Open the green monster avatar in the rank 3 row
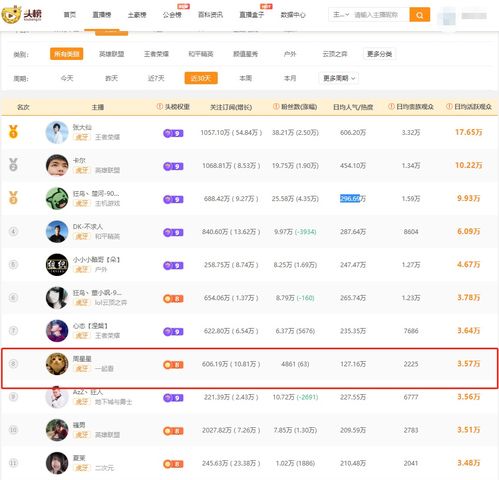The height and width of the screenshot is (480, 499). 57,198
